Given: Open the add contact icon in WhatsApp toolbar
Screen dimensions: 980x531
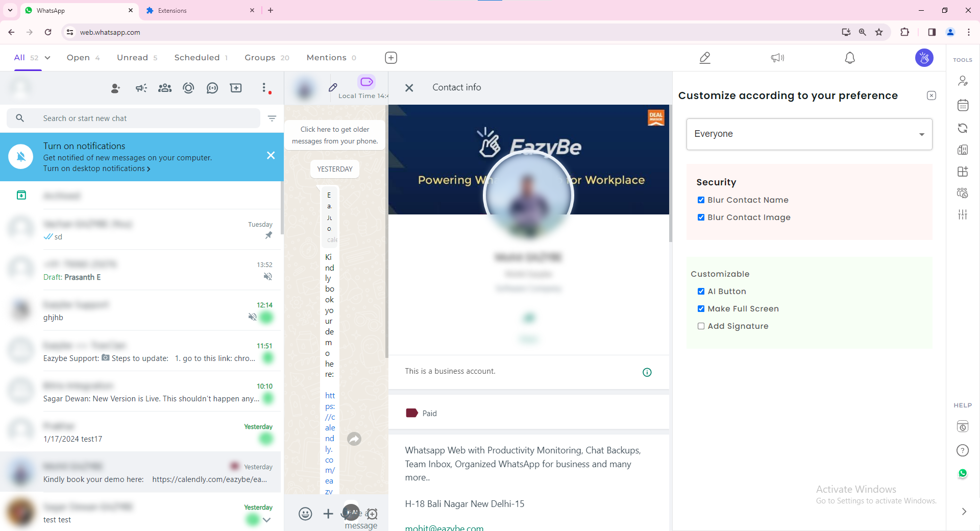Looking at the screenshot, I should [115, 88].
